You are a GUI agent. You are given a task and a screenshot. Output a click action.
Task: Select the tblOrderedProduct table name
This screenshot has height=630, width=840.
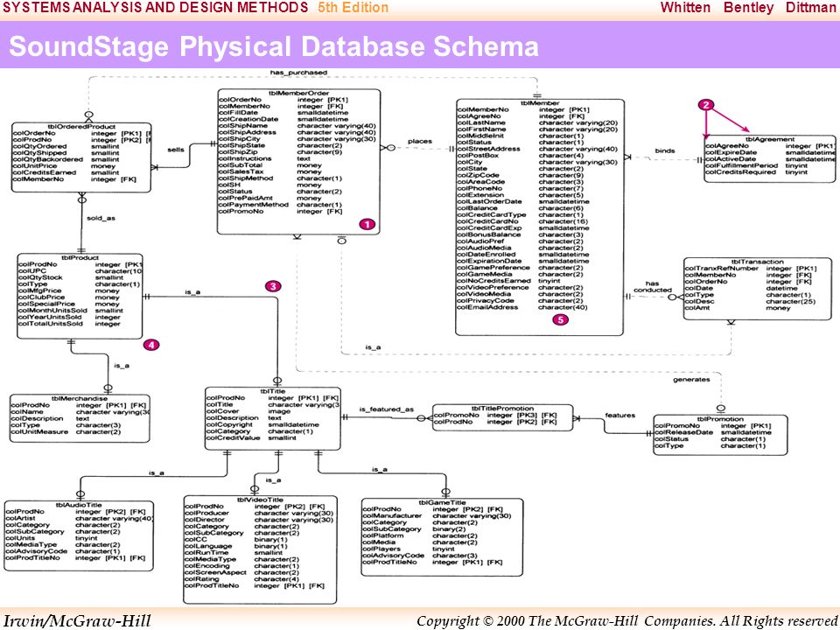(81, 126)
